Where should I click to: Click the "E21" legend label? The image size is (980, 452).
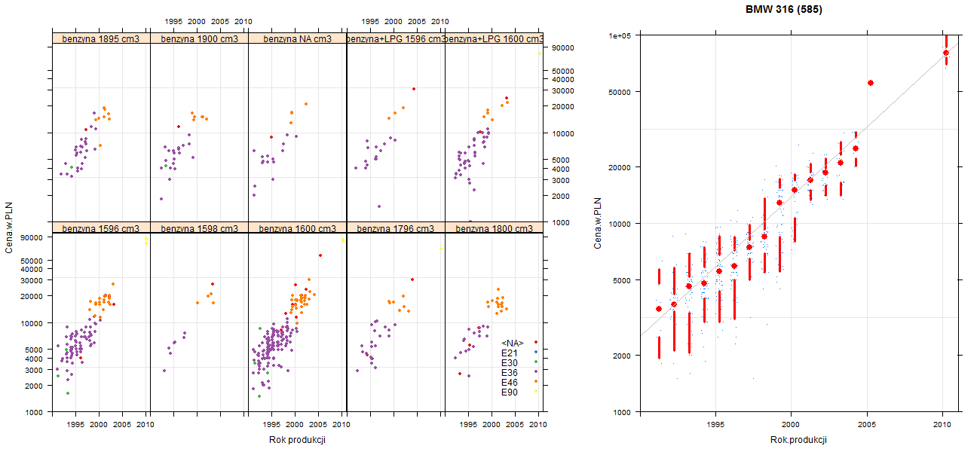(x=510, y=353)
